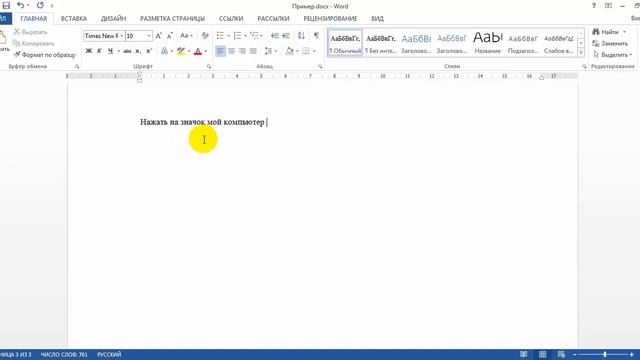This screenshot has height=360, width=640.
Task: Redo the last action
Action: coord(40,5)
